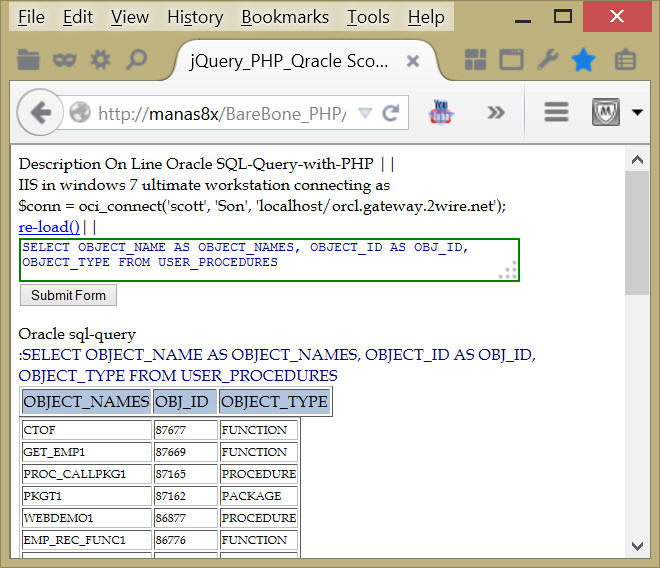The image size is (660, 568).
Task: Click FUNCTION cell in CTOF row
Action: (x=259, y=430)
